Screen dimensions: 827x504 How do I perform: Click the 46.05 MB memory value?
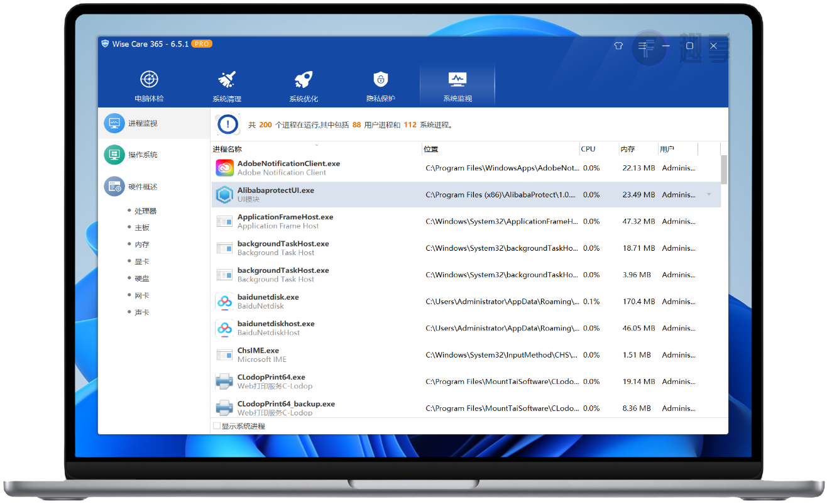(638, 328)
